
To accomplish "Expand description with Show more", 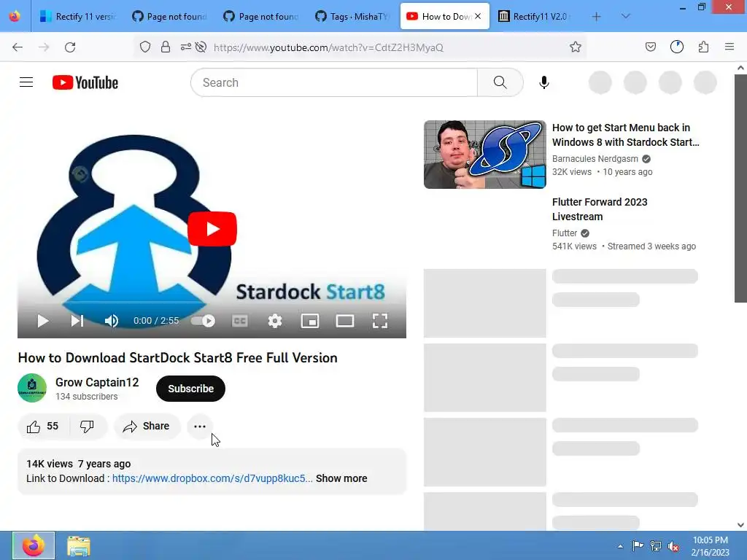I will click(341, 478).
